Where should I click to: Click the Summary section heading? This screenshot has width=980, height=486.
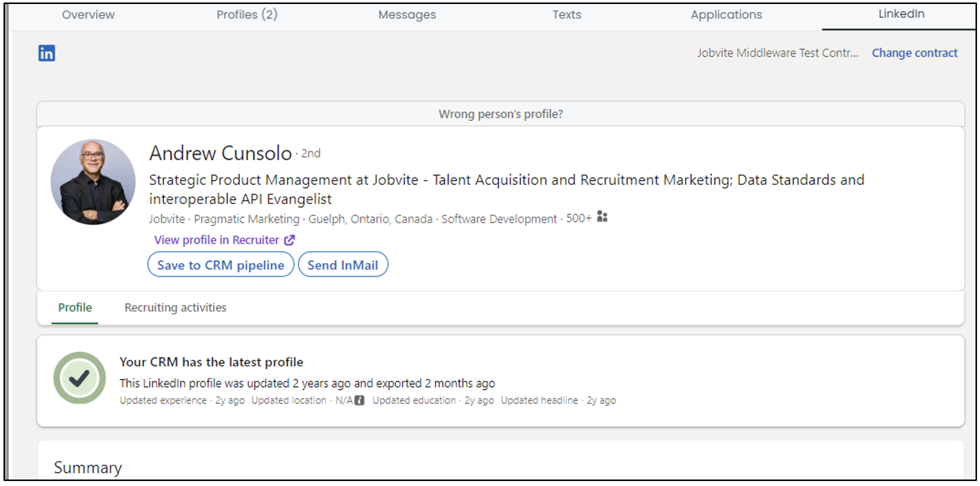pos(88,468)
